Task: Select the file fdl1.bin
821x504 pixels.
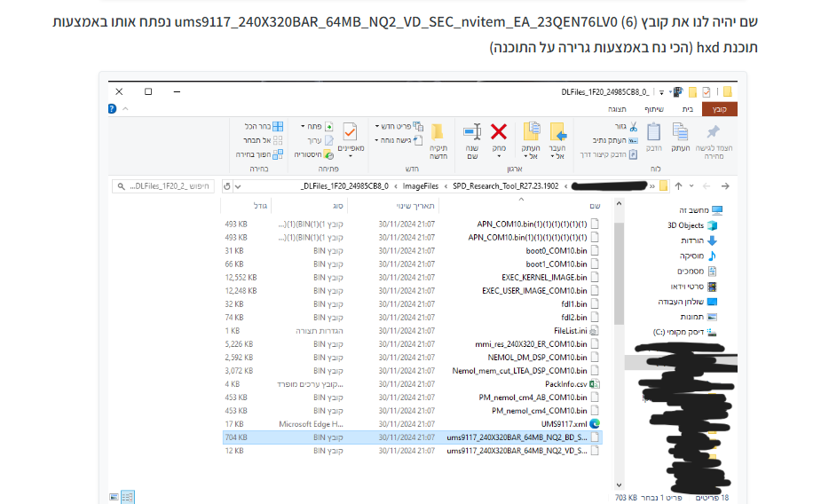Action: pos(574,304)
